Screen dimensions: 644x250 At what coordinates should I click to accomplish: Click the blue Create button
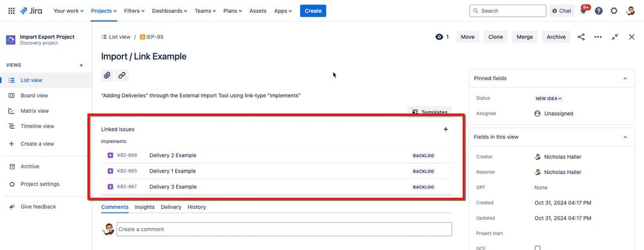[313, 11]
